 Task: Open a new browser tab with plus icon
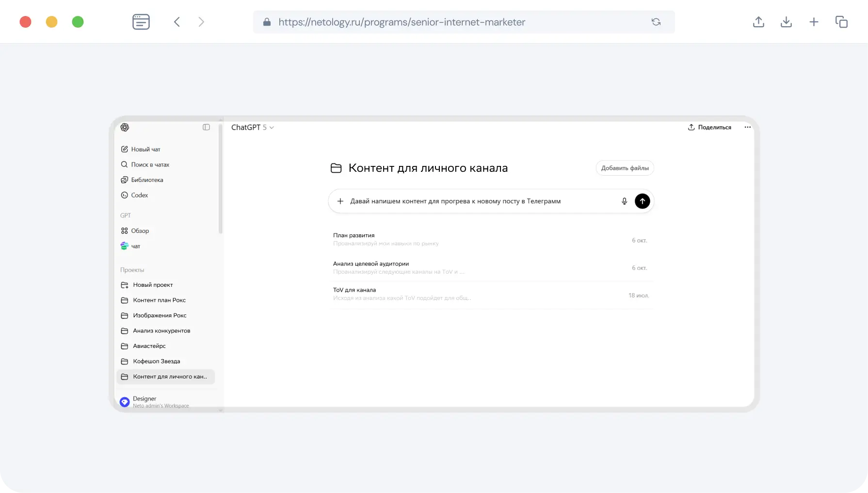tap(814, 22)
